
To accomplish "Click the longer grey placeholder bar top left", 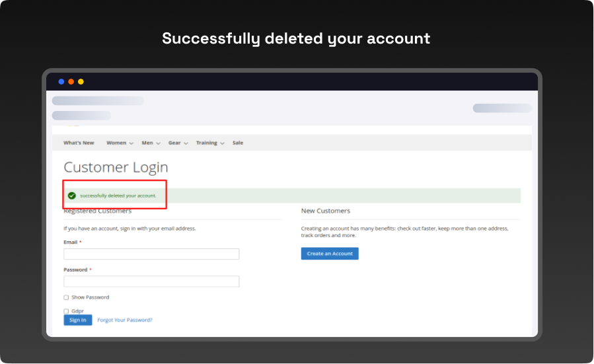I will [x=98, y=101].
